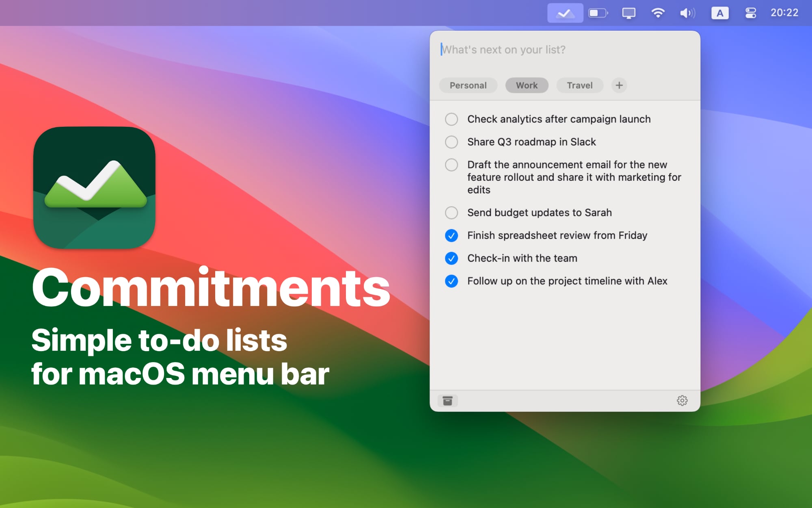The height and width of the screenshot is (508, 812).
Task: Add a new list with plus button
Action: (x=619, y=85)
